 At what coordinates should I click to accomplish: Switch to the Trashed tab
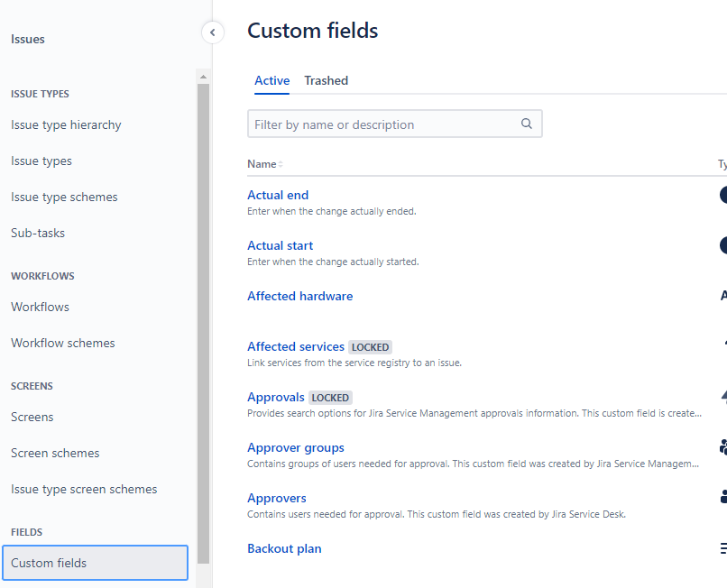326,80
